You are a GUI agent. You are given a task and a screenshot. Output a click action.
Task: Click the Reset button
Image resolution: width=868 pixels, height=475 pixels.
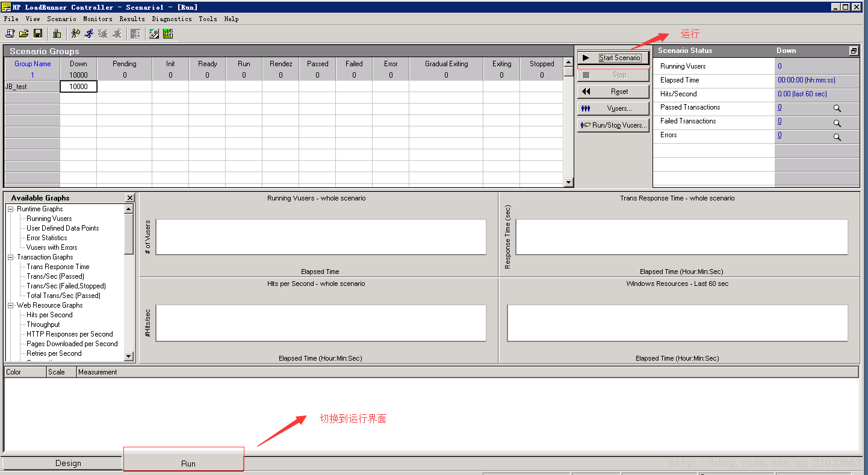(613, 92)
